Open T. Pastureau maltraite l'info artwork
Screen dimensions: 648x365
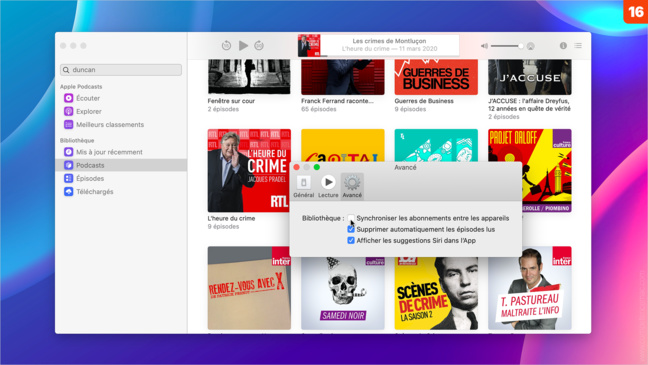coord(530,288)
